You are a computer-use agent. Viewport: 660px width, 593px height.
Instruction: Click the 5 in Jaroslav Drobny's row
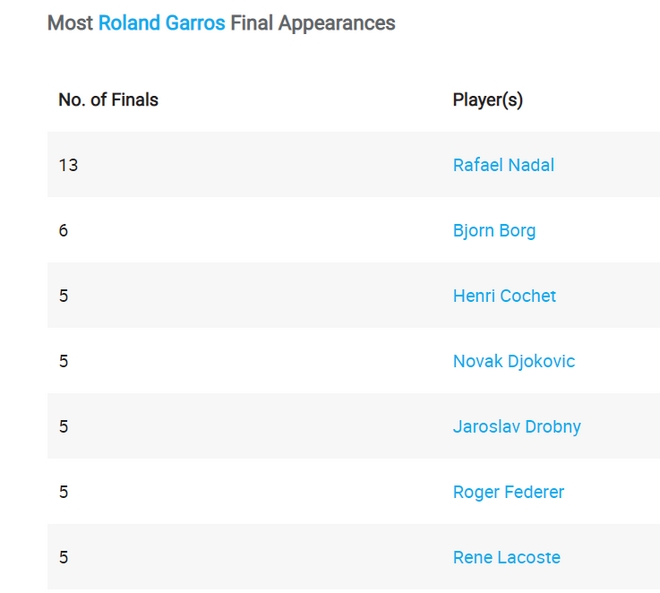click(x=64, y=426)
